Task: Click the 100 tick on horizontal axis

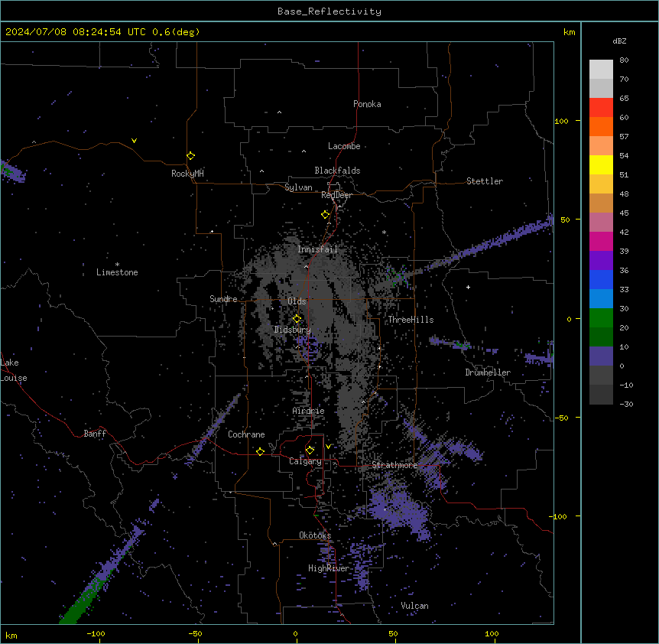Action: point(492,633)
